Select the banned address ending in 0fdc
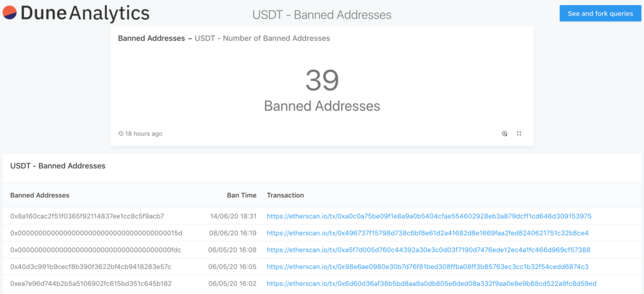 [96, 250]
